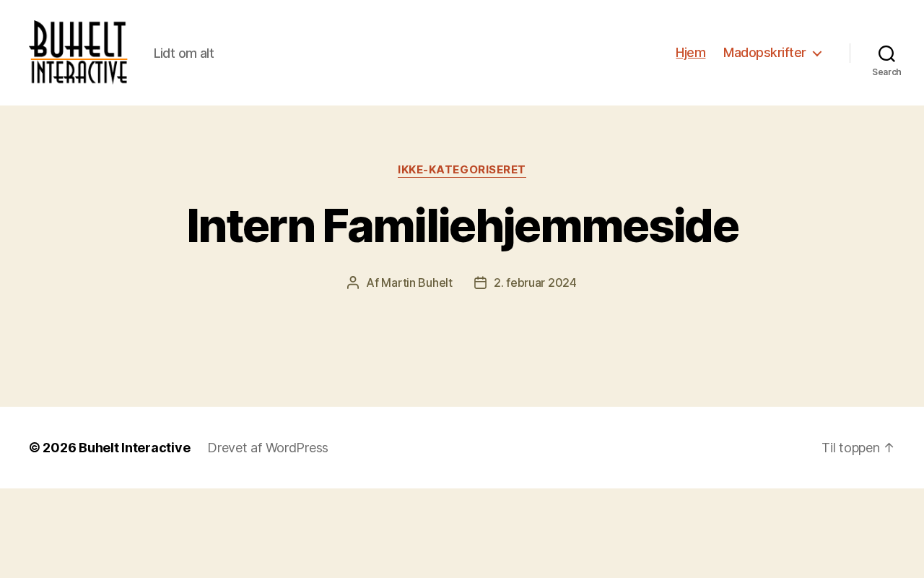
Task: Click the author person icon
Action: point(353,283)
